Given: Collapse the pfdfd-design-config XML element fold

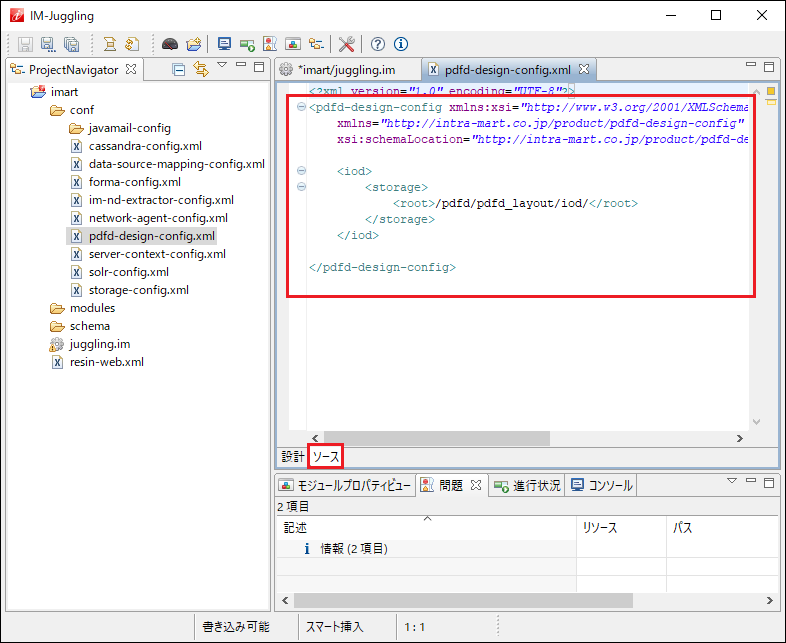Looking at the screenshot, I should pyautogui.click(x=302, y=107).
